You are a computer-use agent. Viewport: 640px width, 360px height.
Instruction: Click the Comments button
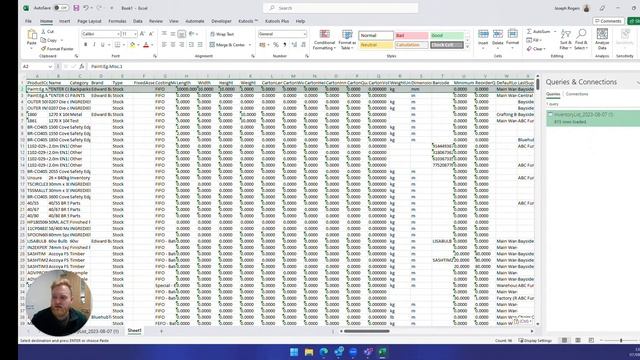click(608, 21)
